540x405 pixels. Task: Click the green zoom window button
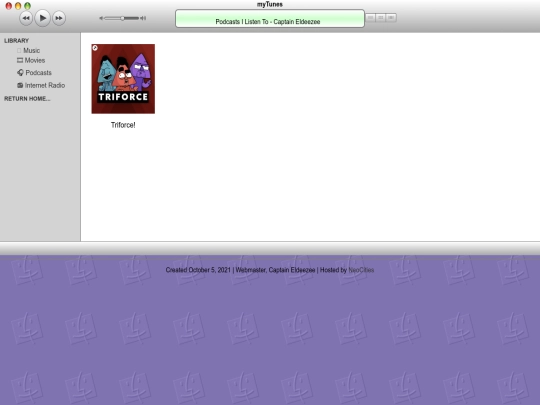tap(27, 6)
